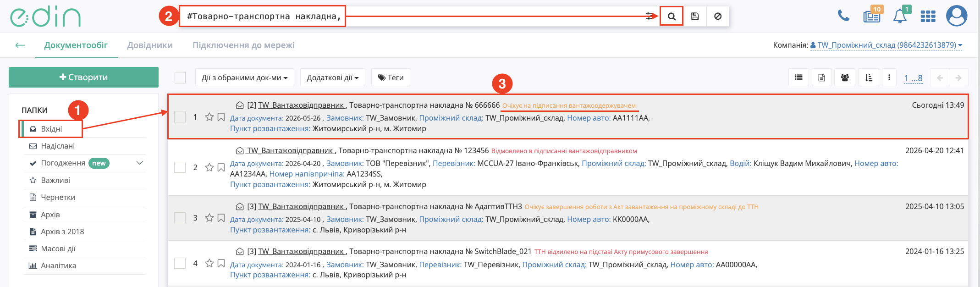
Task: Open sorting options icon
Action: pyautogui.click(x=869, y=77)
